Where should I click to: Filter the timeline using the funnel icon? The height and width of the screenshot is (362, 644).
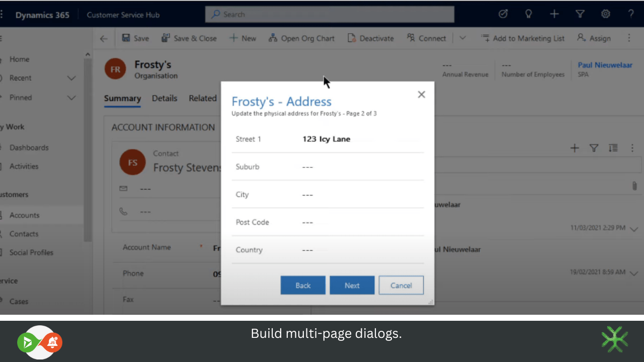tap(594, 148)
